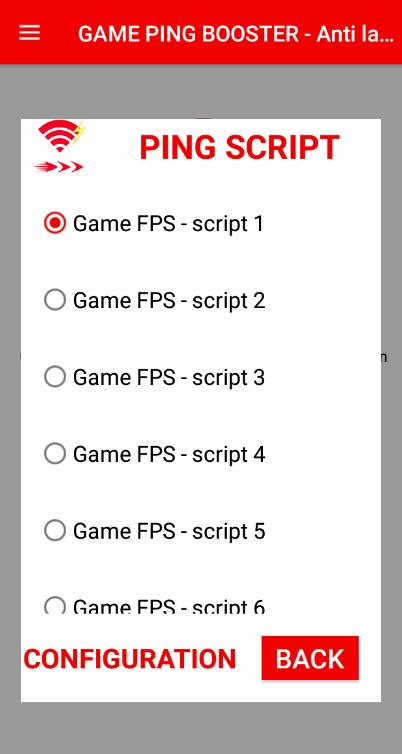The width and height of the screenshot is (402, 754).
Task: Click the PING SCRIPT dialog heading
Action: pyautogui.click(x=239, y=148)
